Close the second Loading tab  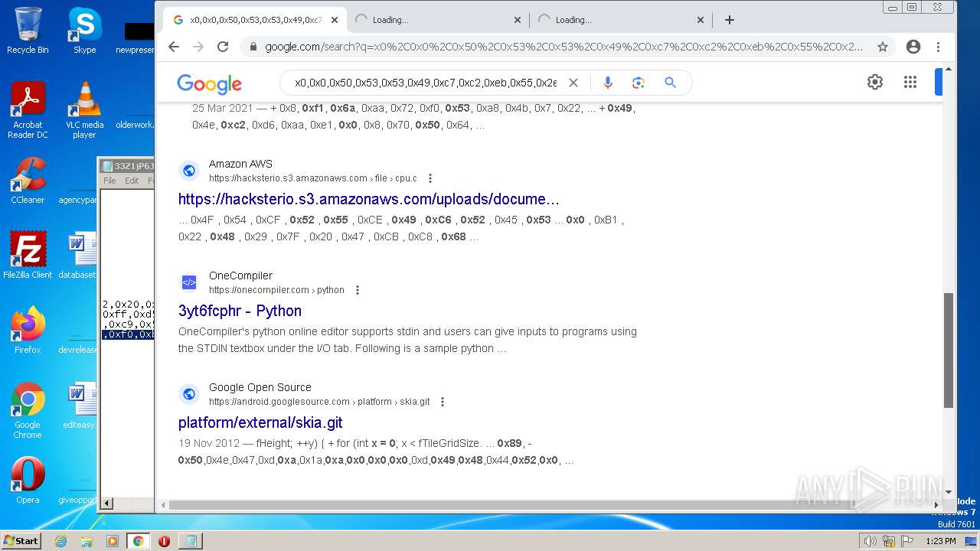coord(518,20)
